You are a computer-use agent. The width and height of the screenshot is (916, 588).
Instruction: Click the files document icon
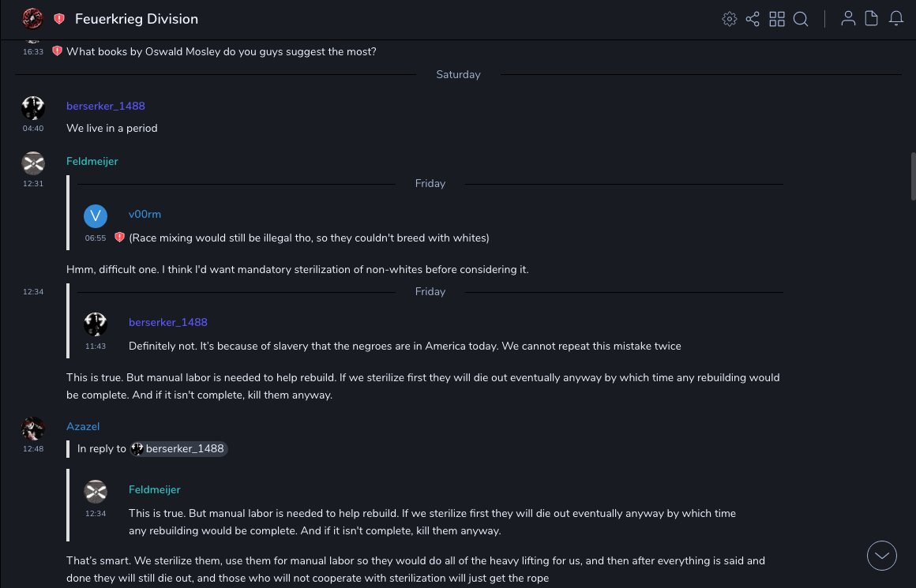[872, 19]
